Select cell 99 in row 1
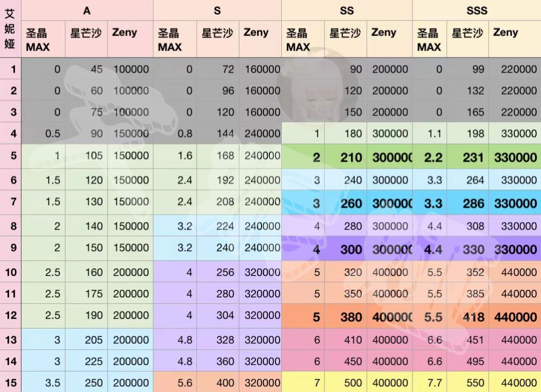This screenshot has width=541, height=392. [x=467, y=69]
